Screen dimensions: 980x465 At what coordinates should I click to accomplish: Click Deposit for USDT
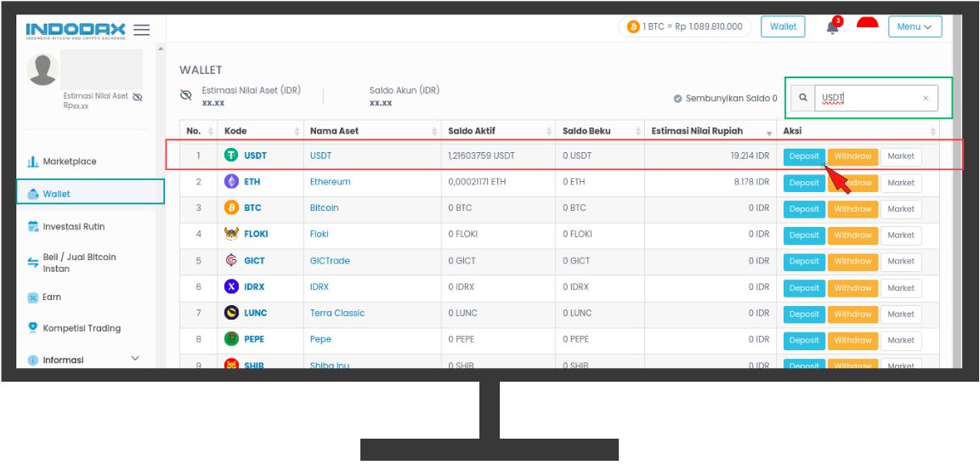[804, 156]
